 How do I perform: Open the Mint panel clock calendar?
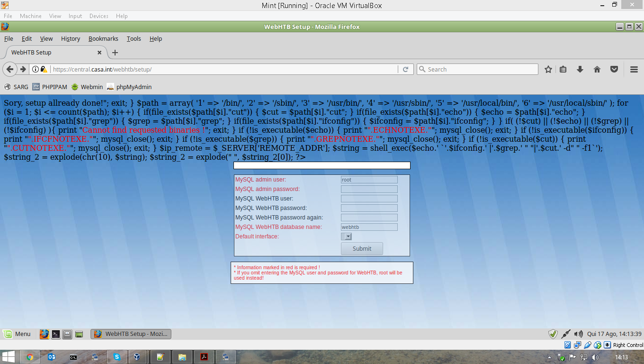614,334
